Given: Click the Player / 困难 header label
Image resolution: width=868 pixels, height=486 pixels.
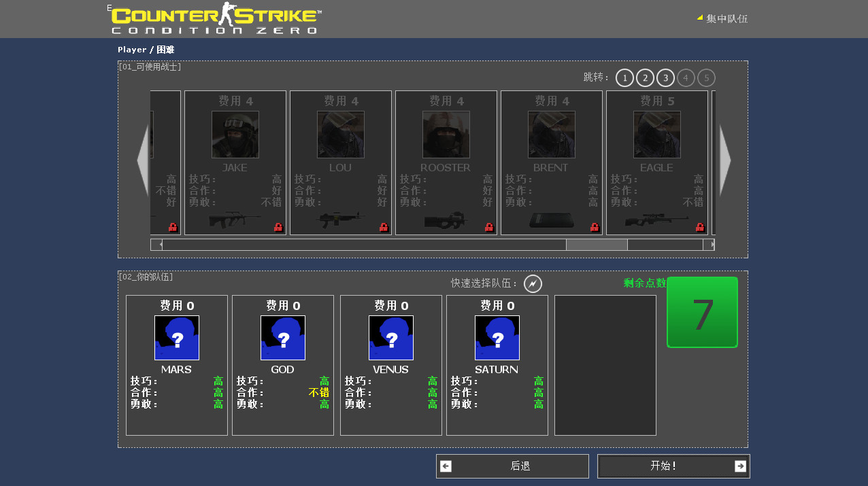Looking at the screenshot, I should click(147, 49).
